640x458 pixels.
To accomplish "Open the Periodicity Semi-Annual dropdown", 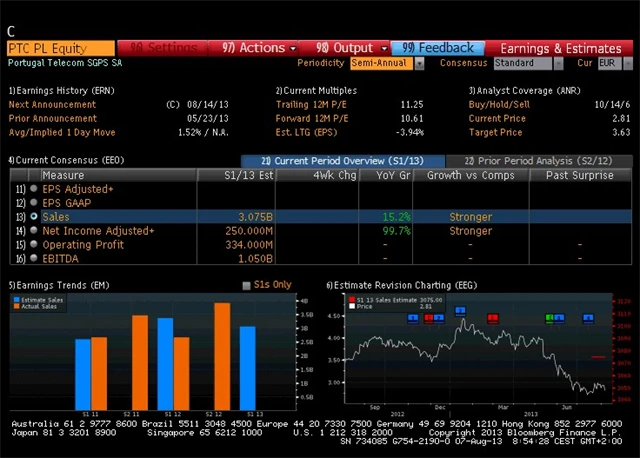I will click(387, 63).
